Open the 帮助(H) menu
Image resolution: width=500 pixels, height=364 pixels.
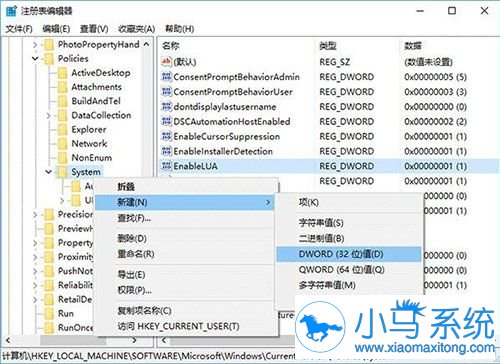[180, 29]
